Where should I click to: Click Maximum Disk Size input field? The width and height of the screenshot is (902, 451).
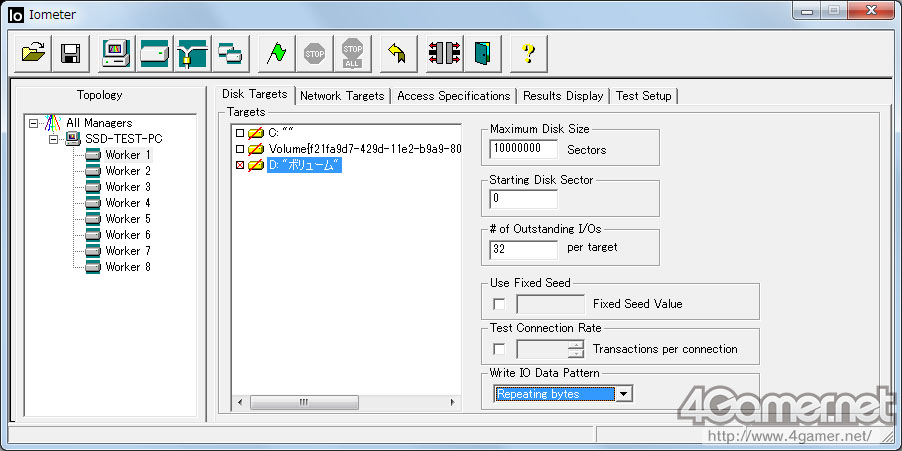523,149
